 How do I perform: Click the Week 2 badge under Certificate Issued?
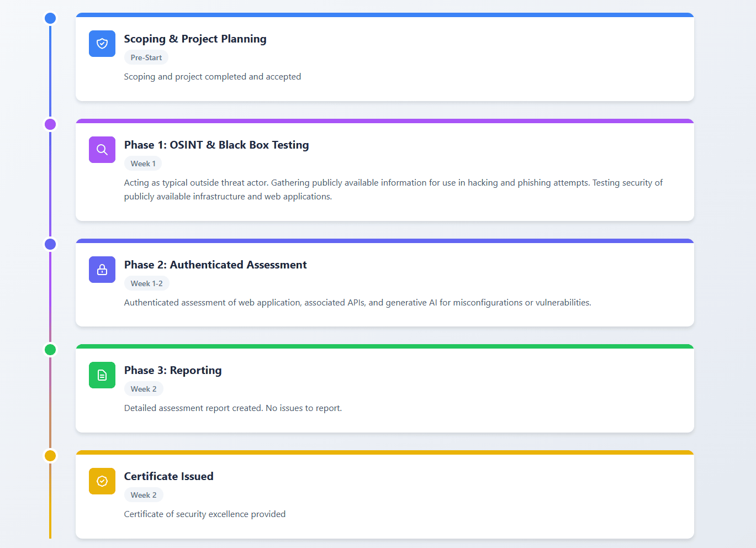coord(144,495)
